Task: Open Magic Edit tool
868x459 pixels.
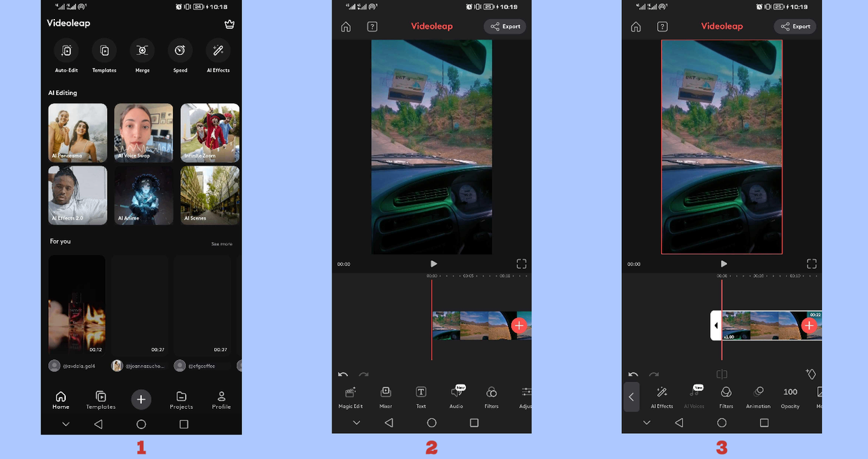Action: click(x=351, y=397)
